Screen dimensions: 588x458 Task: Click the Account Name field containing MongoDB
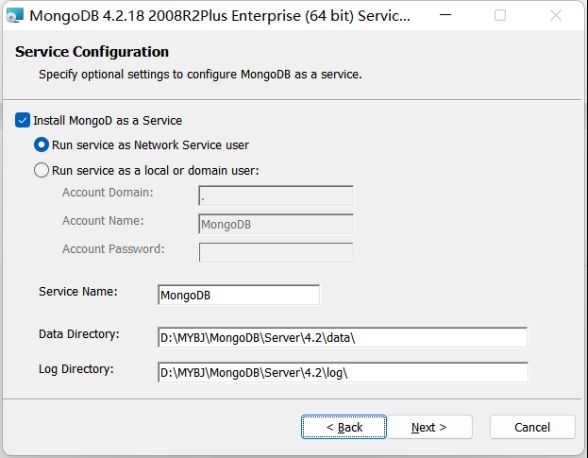(276, 224)
